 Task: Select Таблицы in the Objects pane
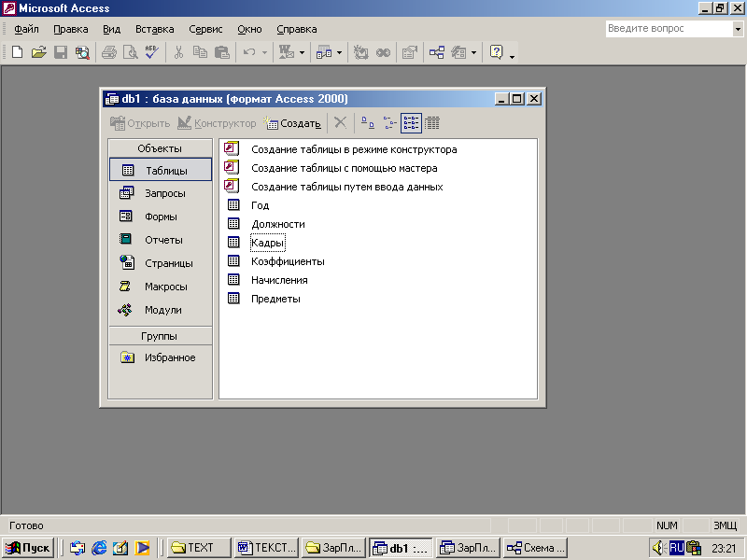[161, 170]
